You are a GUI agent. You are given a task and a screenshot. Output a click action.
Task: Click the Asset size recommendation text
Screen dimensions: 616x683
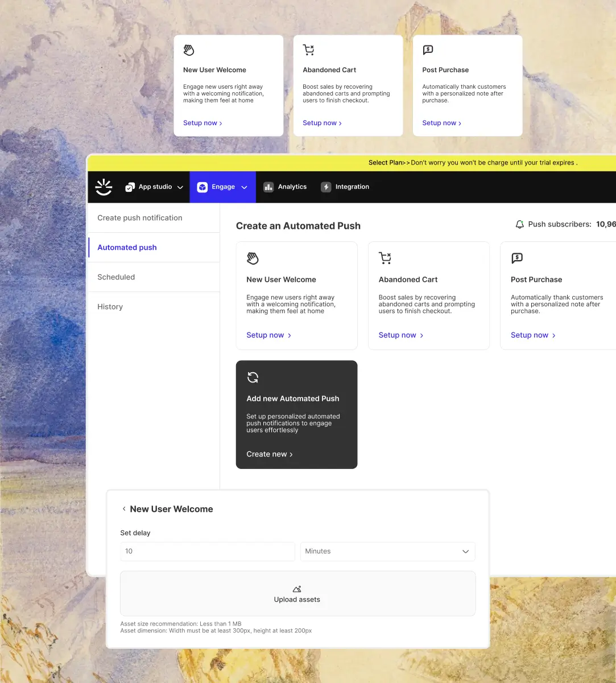(181, 624)
